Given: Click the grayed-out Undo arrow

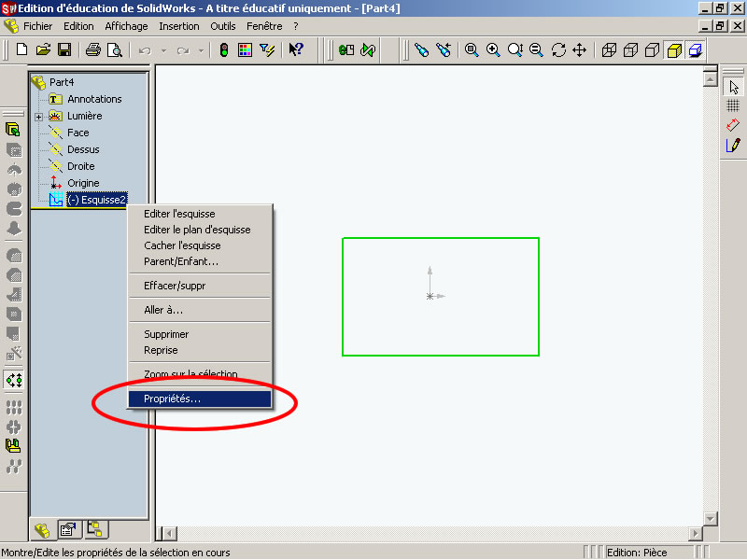Looking at the screenshot, I should 145,50.
